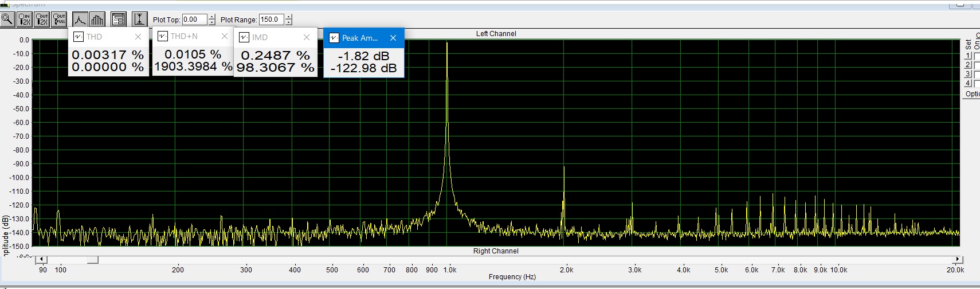
Task: Increase Plot Top with up arrow
Action: point(211,17)
